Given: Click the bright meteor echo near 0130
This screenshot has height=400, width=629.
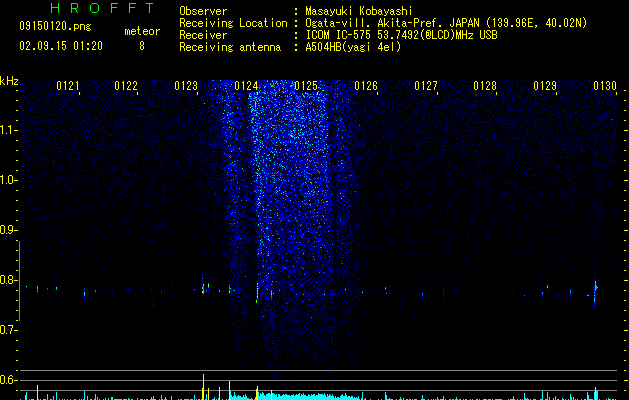Looking at the screenshot, I should coord(596,287).
